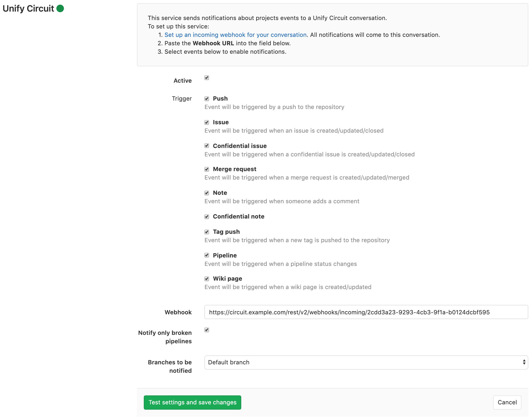
Task: Toggle the Merge request event icon
Action: [206, 169]
